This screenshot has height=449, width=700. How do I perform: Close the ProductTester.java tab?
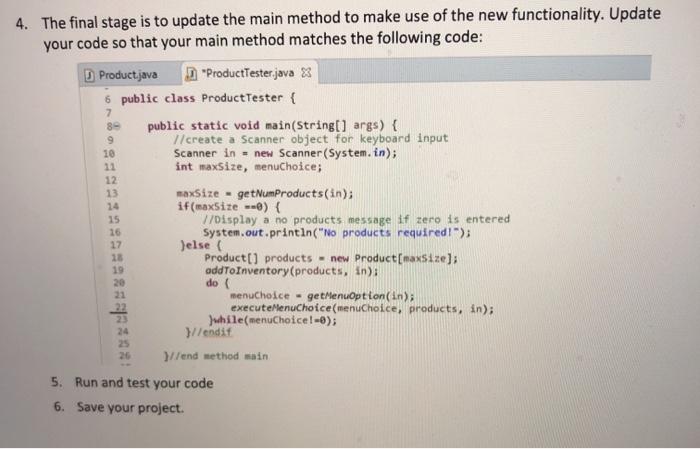click(x=306, y=73)
